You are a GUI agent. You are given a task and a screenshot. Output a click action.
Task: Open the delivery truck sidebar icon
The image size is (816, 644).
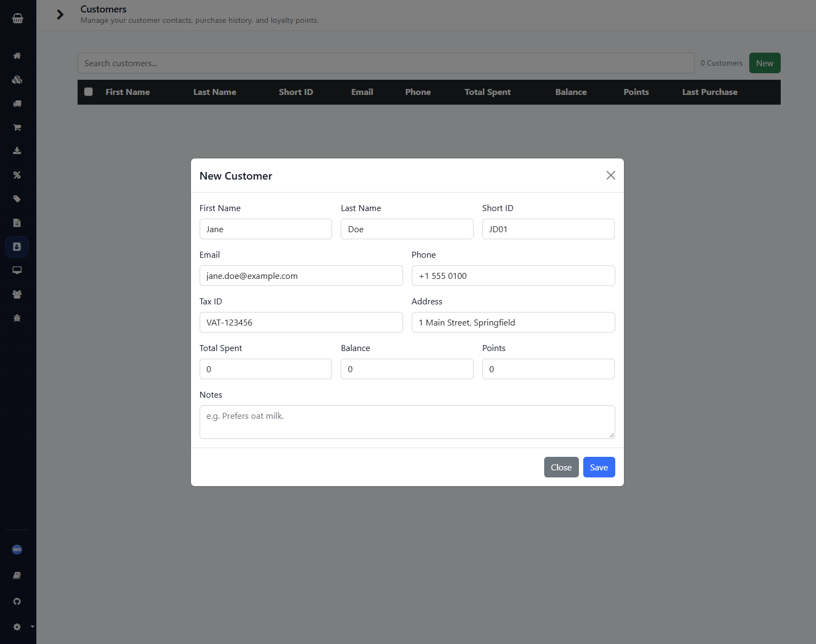17,104
